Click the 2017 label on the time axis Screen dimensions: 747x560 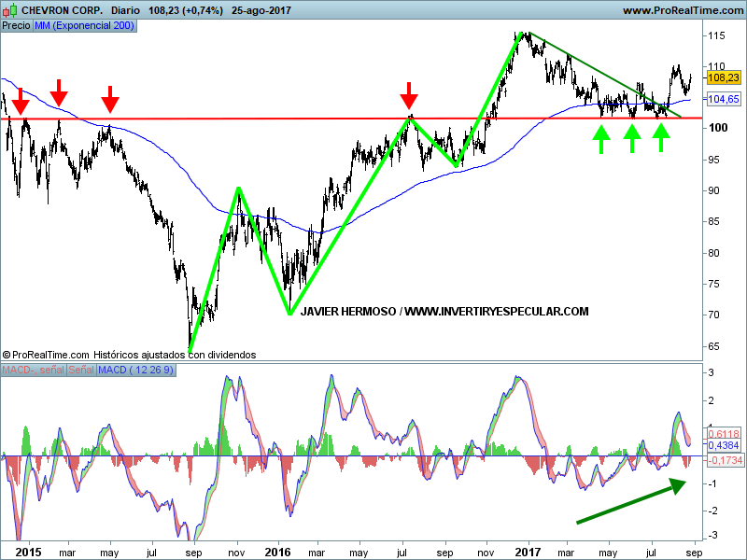(528, 552)
